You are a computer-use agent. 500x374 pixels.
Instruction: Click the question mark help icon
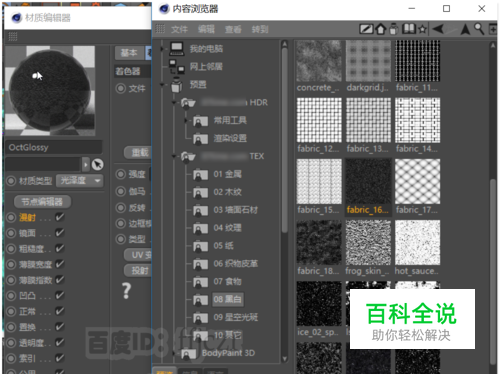(x=126, y=291)
